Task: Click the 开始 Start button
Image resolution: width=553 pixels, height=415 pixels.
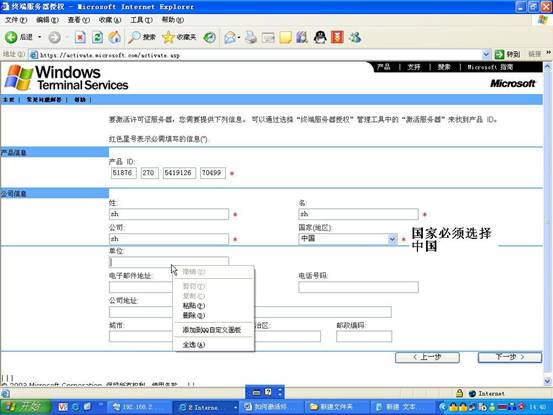Action: (x=25, y=407)
